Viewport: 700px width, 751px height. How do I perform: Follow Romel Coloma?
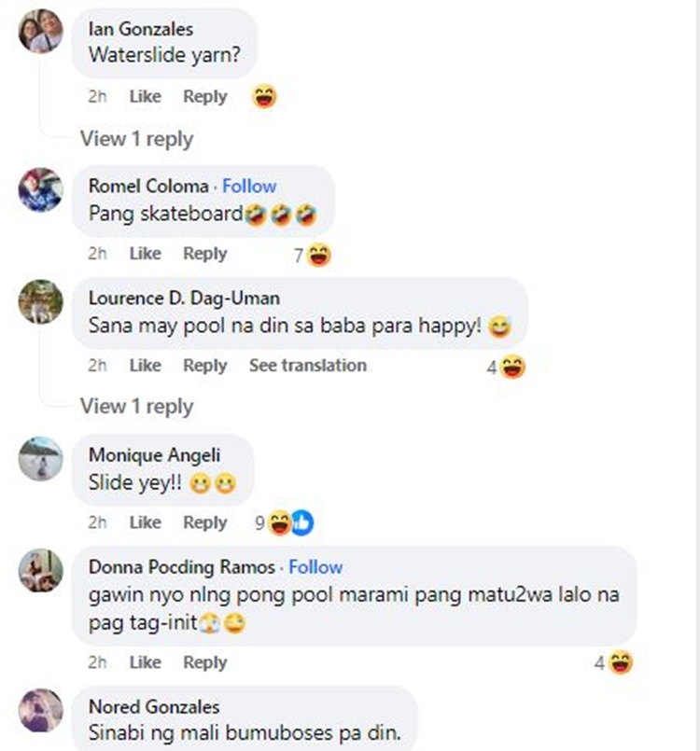249,186
